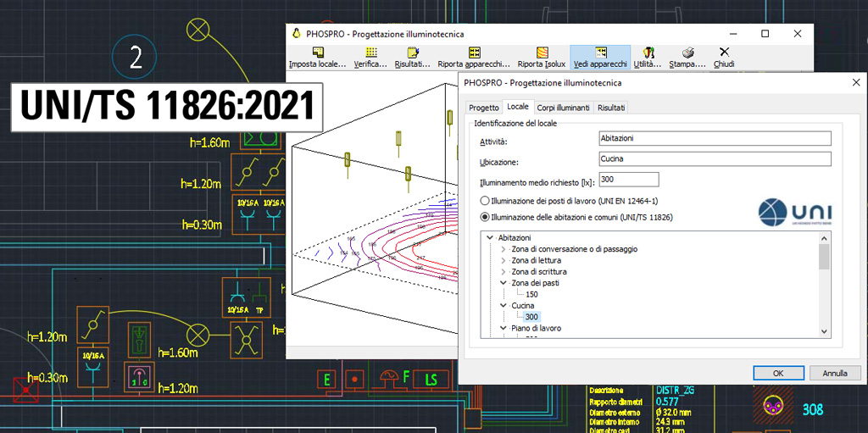The image size is (868, 433).
Task: Click the tree list scrollbar thumb
Action: (x=824, y=257)
